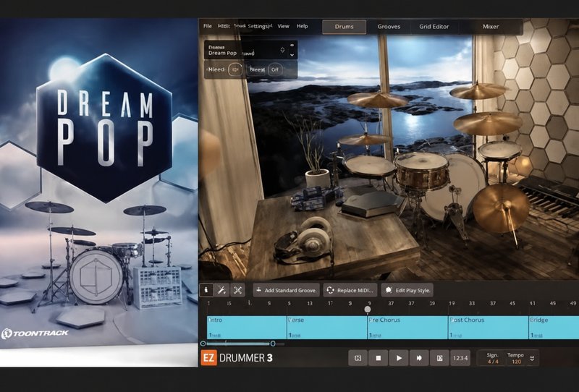Open the Settings menu
Screen dimensions: 579x392
[x=259, y=26]
